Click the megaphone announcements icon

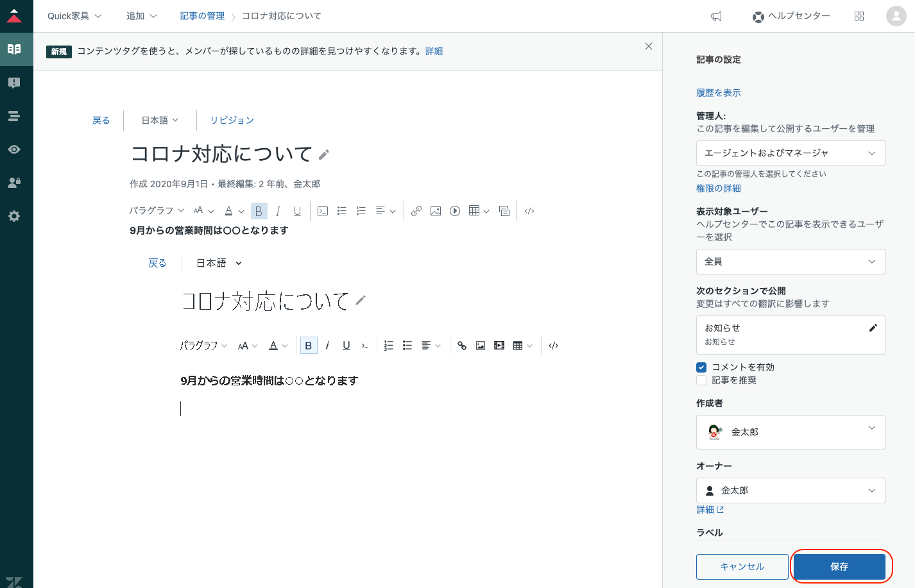coord(717,16)
